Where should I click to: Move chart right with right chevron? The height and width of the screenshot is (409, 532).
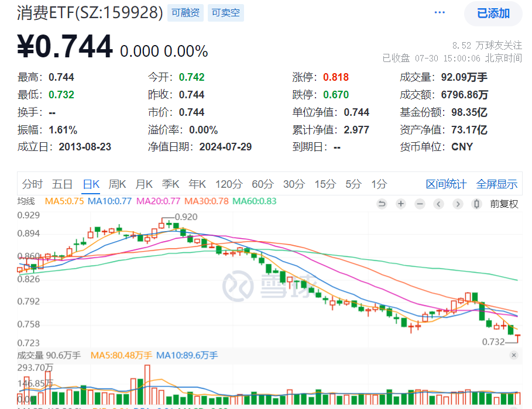(x=458, y=204)
